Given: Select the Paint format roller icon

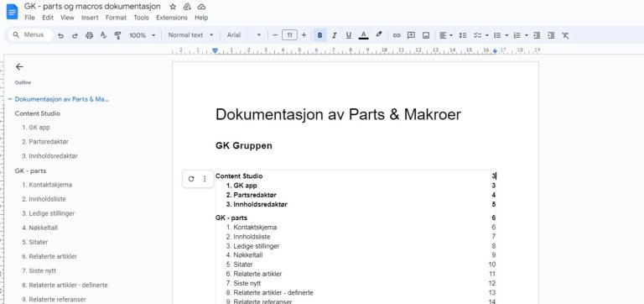Looking at the screenshot, I should 118,35.
